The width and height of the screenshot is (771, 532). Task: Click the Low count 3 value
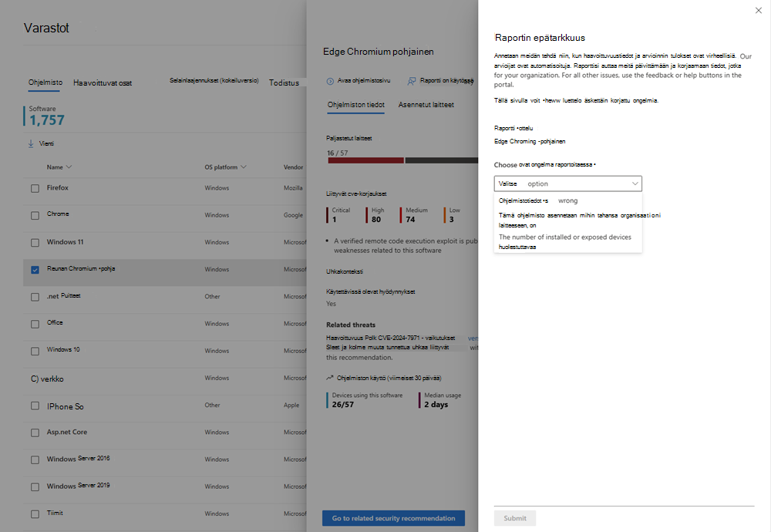[x=451, y=220]
